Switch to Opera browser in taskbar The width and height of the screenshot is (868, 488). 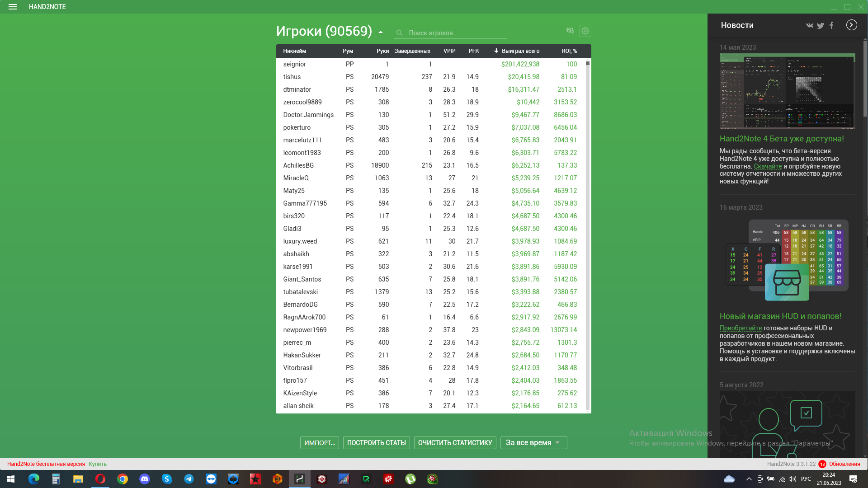tap(100, 479)
